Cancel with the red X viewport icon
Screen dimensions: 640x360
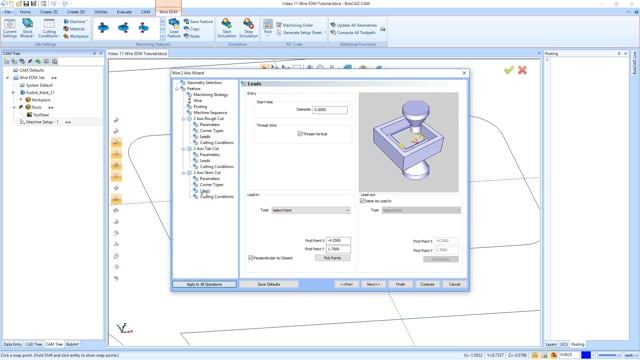coord(522,70)
